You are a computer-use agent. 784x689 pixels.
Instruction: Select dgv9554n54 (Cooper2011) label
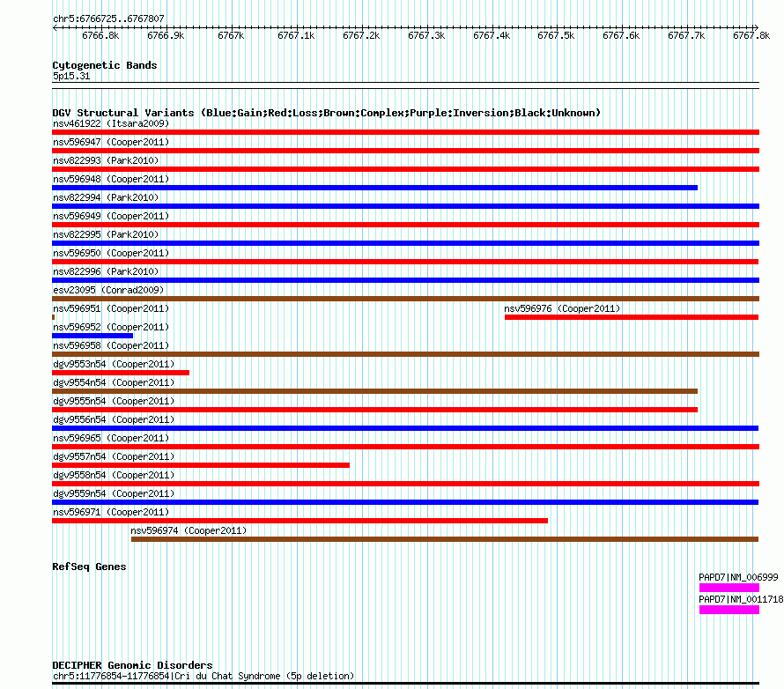[114, 382]
